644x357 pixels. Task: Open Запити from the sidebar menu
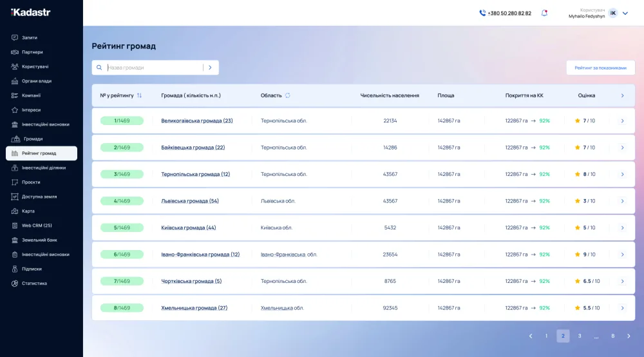[x=30, y=37]
